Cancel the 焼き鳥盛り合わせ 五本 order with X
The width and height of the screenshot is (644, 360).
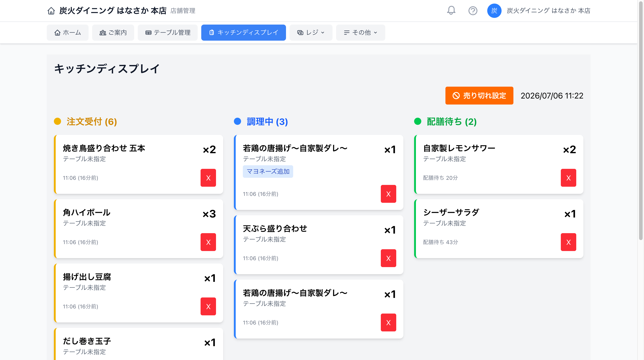pos(208,178)
